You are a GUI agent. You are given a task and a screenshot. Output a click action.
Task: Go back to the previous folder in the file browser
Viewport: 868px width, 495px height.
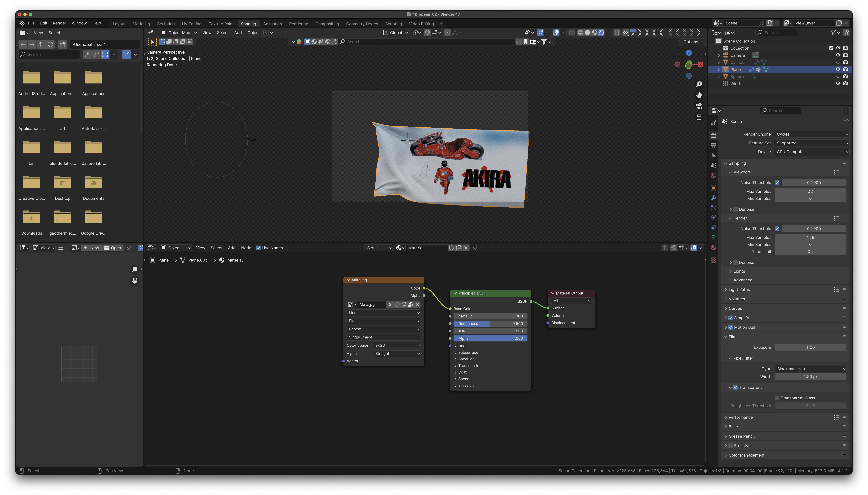click(23, 45)
